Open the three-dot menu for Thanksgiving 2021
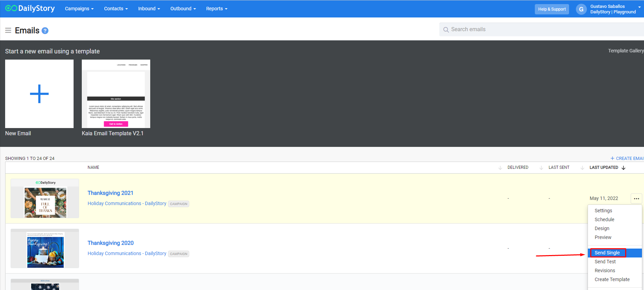Screen dimensions: 644x290 (x=636, y=199)
